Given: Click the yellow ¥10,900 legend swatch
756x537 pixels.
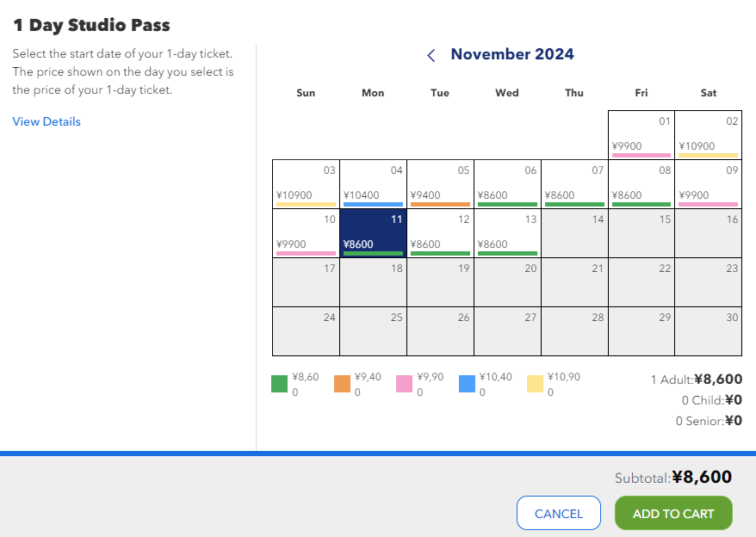Looking at the screenshot, I should coord(535,384).
